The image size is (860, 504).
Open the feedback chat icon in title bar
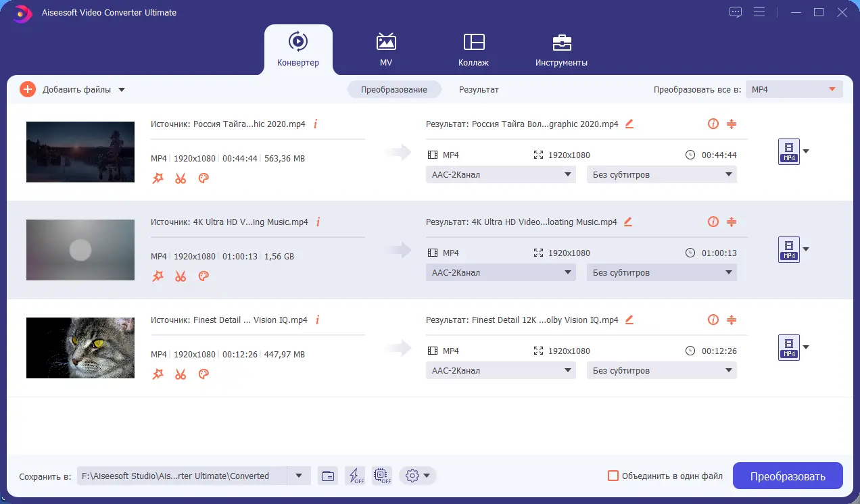click(736, 12)
